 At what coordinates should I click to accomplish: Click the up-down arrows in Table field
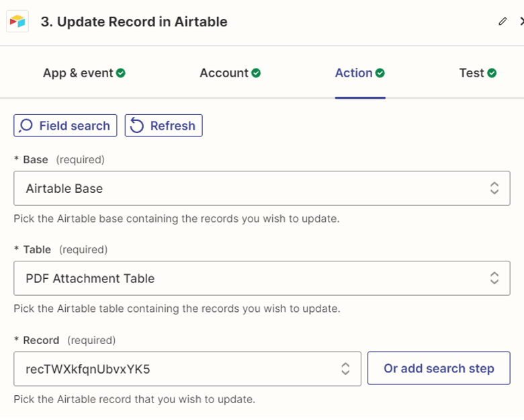(x=494, y=278)
